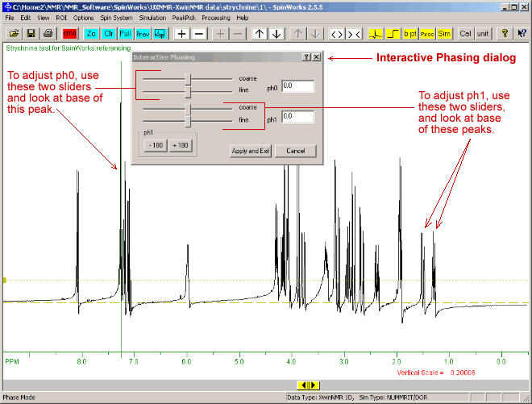532x404 pixels.
Task: Click Data Type XwinNMR 1D status entry
Action: point(321,398)
